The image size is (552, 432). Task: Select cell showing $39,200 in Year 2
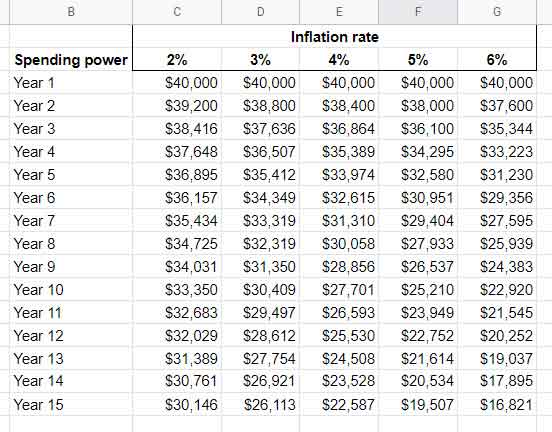point(177,106)
